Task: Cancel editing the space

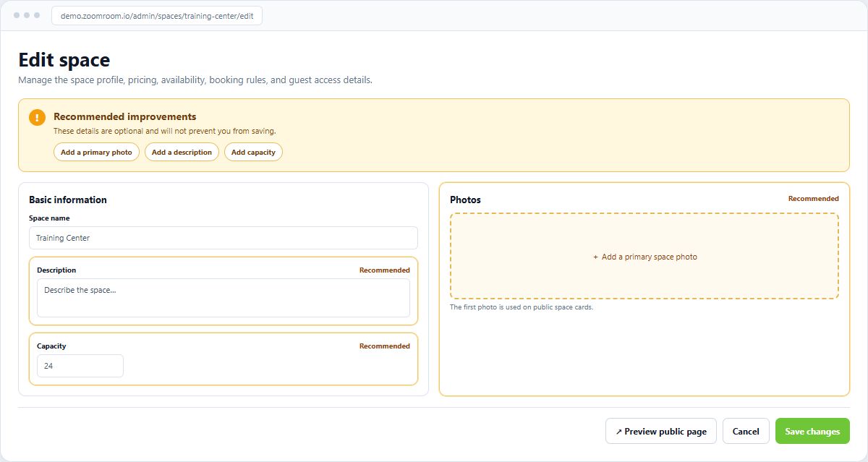Action: pyautogui.click(x=746, y=431)
